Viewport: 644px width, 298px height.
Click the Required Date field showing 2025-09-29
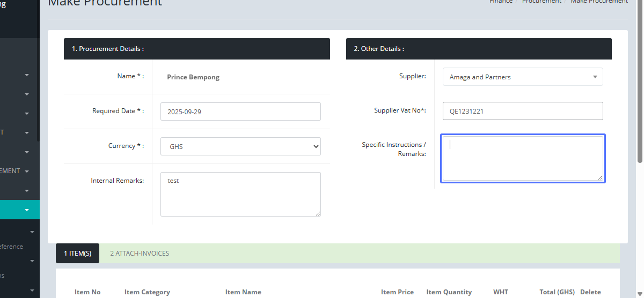click(240, 111)
